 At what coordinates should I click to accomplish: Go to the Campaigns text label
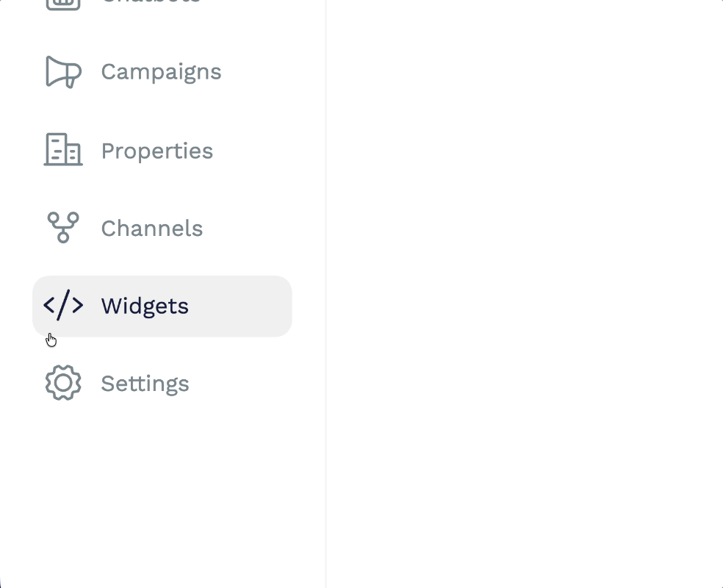point(161,72)
